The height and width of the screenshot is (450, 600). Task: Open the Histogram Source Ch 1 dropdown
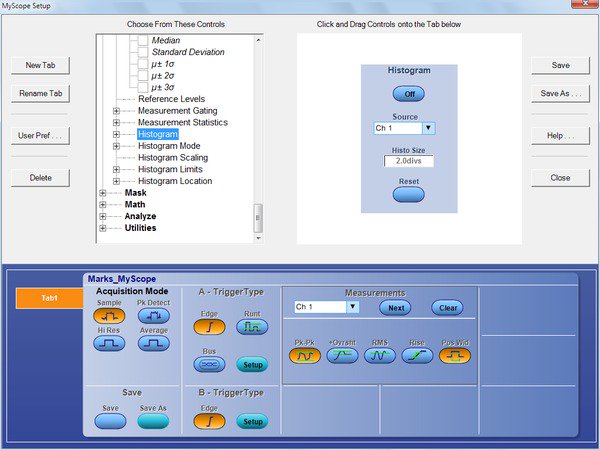[428, 128]
